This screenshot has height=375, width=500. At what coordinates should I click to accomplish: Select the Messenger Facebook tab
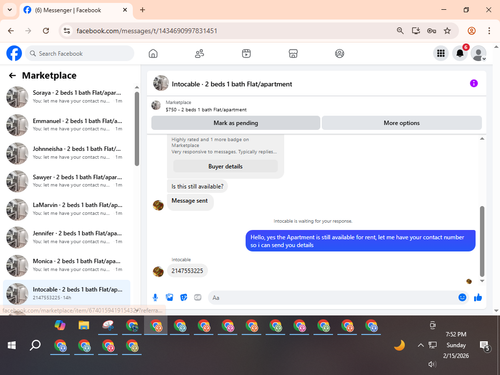click(x=76, y=10)
